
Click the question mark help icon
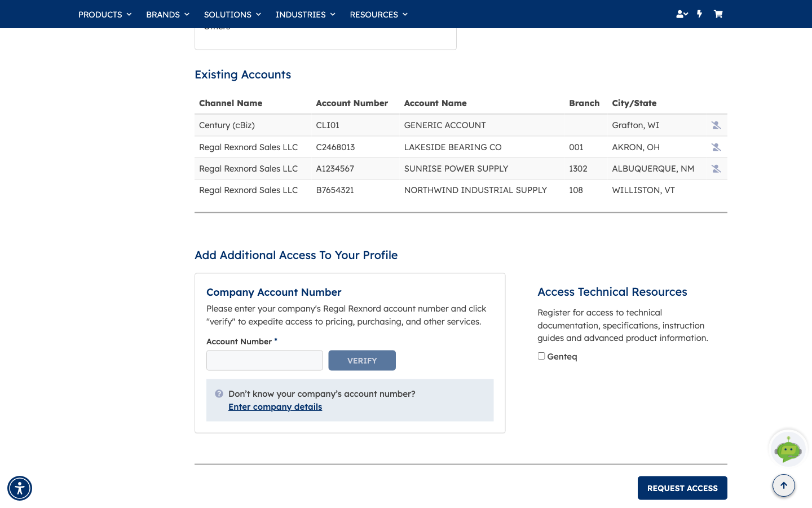click(219, 394)
